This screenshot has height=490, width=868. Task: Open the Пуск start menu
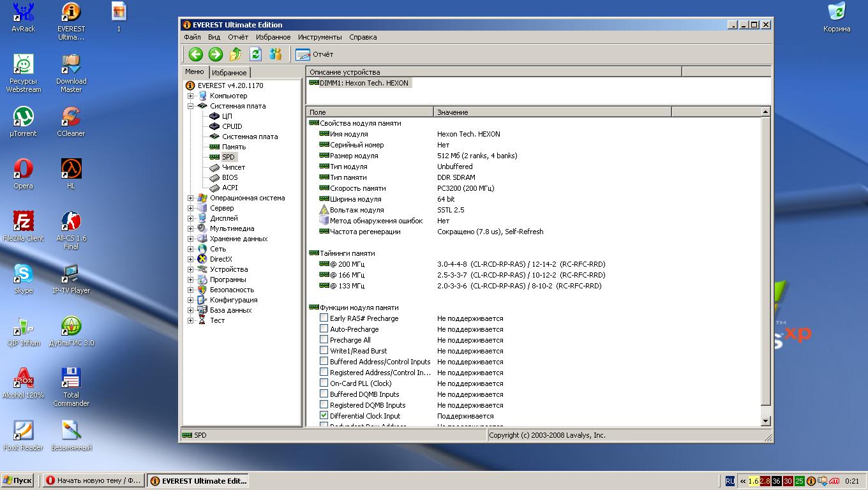click(x=17, y=480)
